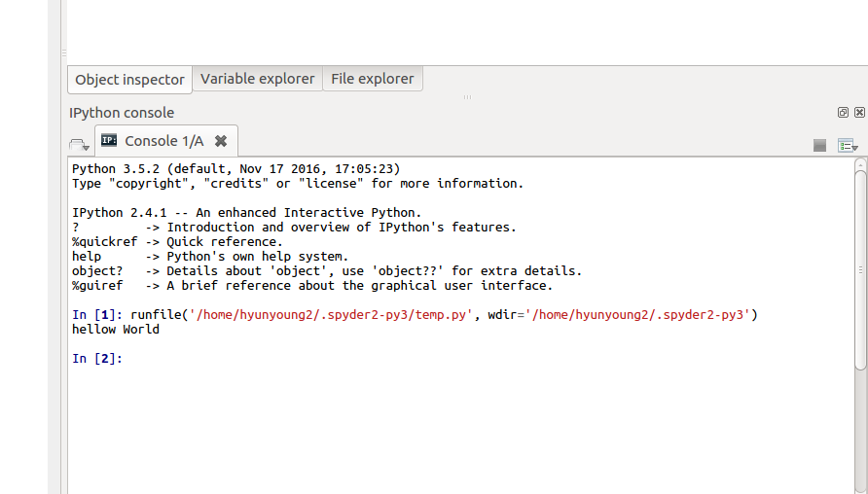Click the console vertical scrollbar thumb
Image resolution: width=868 pixels, height=494 pixels.
coord(860,270)
